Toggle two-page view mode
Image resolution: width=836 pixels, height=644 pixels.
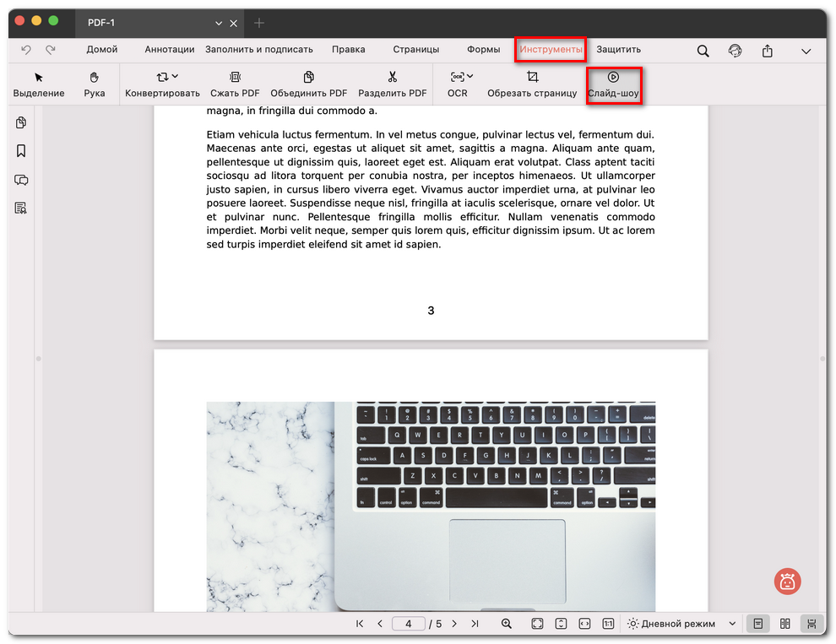point(784,623)
